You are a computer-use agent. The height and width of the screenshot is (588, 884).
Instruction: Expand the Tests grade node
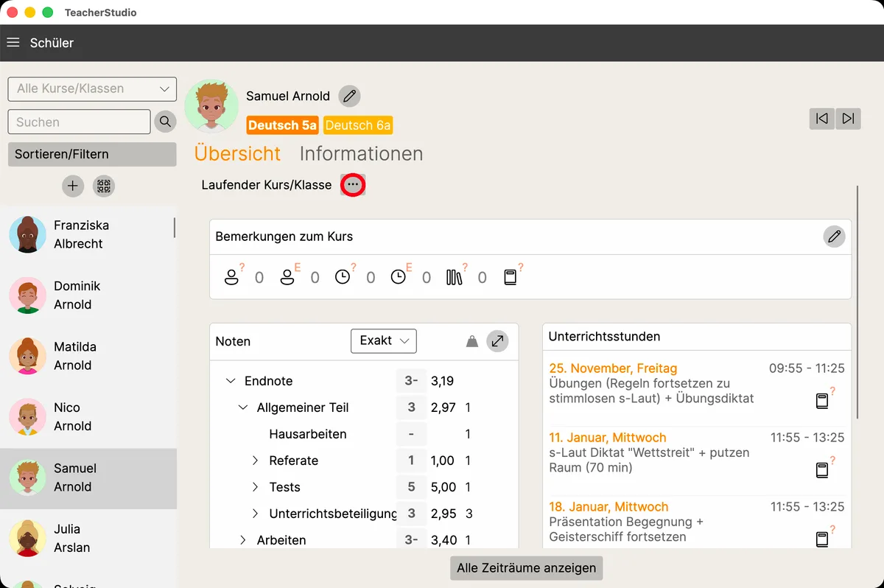click(x=256, y=487)
